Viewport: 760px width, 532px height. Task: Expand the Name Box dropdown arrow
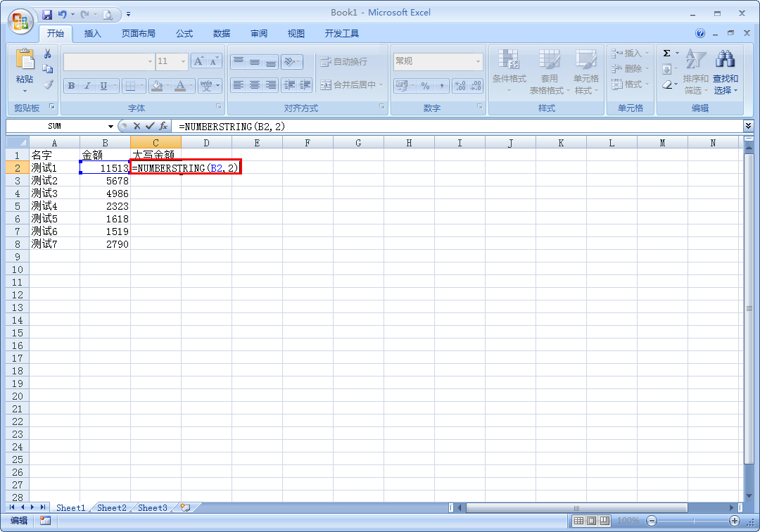click(110, 127)
